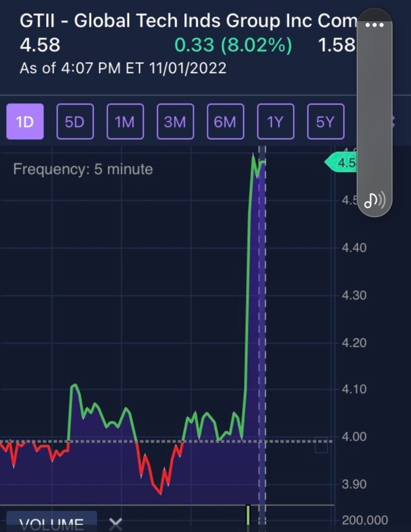The height and width of the screenshot is (532, 411).
Task: Tap the small square marker on the dotted line
Action: pyautogui.click(x=321, y=445)
